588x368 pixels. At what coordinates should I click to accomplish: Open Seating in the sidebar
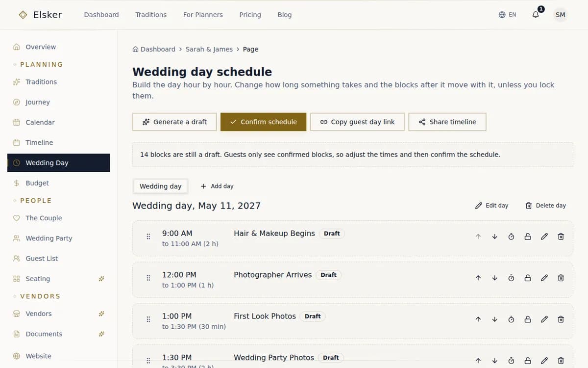(58, 279)
